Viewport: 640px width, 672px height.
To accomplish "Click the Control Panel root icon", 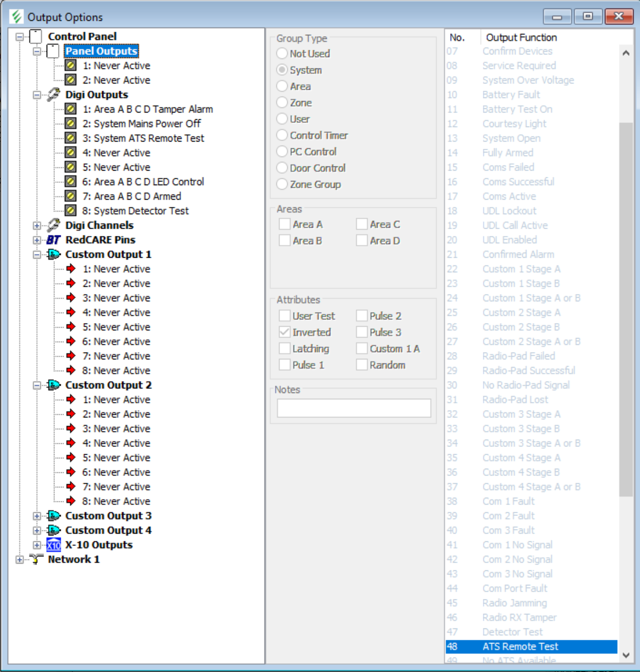I will (x=36, y=37).
